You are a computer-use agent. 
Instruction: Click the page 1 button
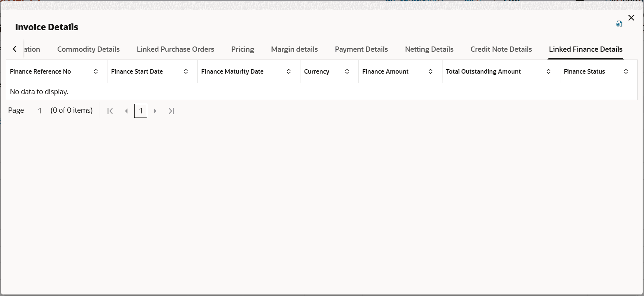point(141,111)
